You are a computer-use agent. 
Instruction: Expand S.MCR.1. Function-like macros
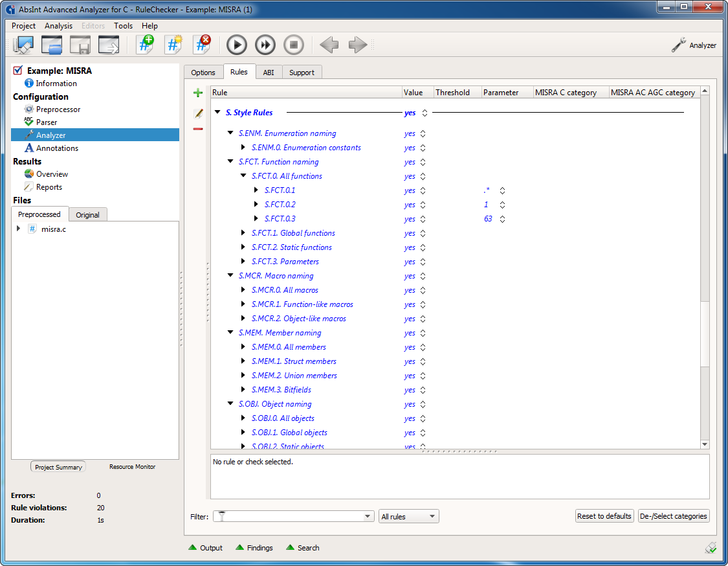coord(243,304)
